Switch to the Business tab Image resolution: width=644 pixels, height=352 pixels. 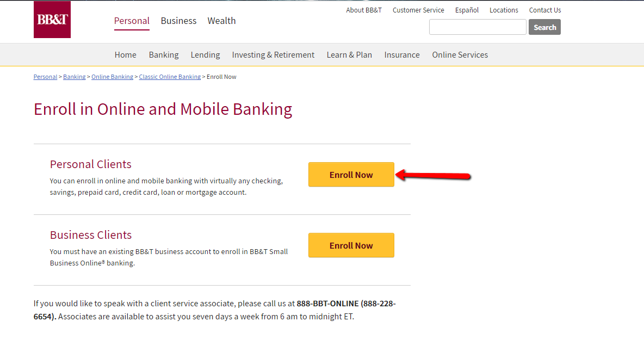pyautogui.click(x=178, y=21)
